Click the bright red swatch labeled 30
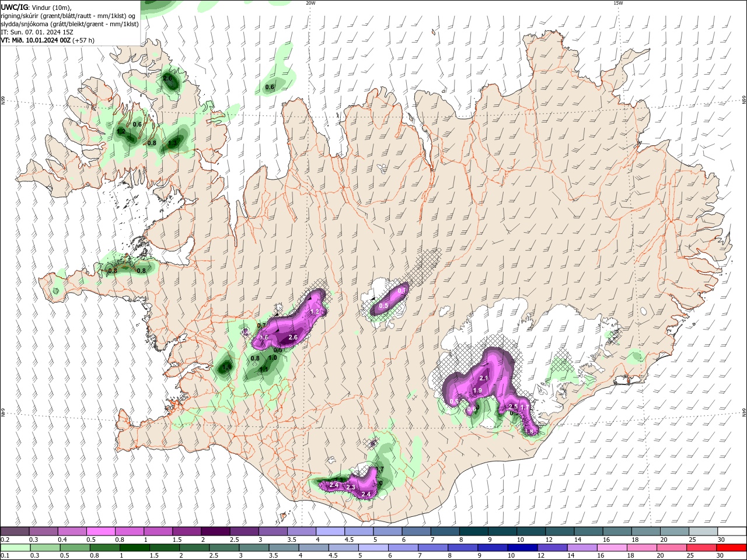Image resolution: width=747 pixels, height=560 pixels. point(731,548)
